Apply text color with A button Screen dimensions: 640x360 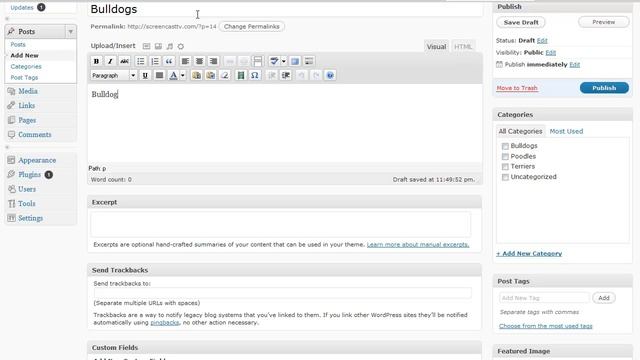tap(173, 76)
